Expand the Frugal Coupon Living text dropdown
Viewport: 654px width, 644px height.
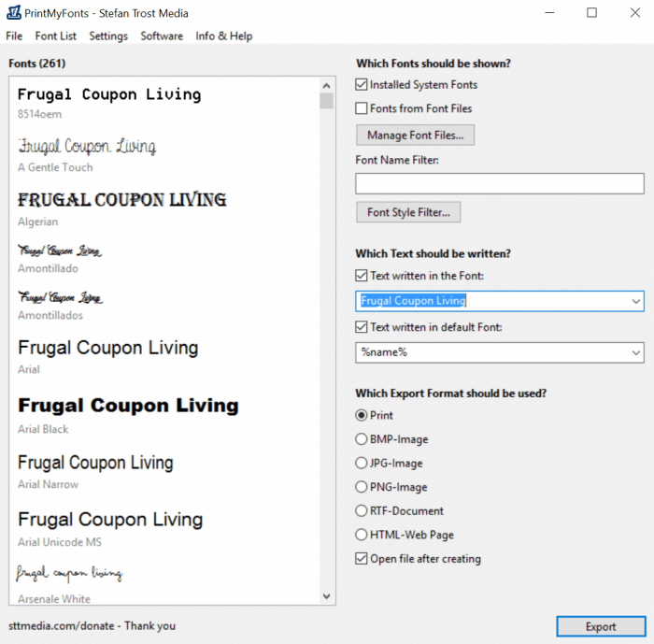[636, 301]
